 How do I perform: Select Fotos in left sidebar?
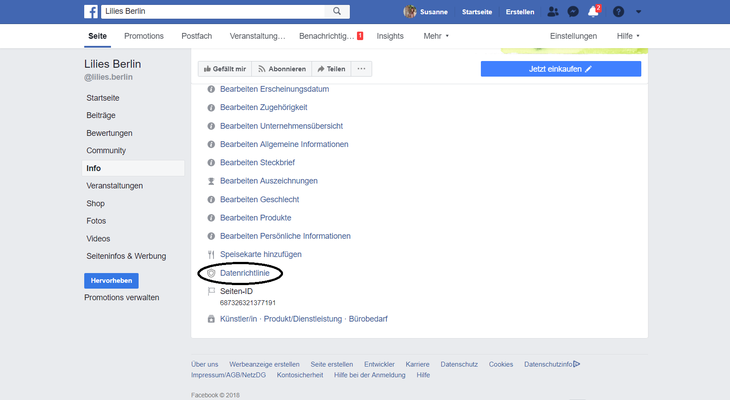pos(96,221)
